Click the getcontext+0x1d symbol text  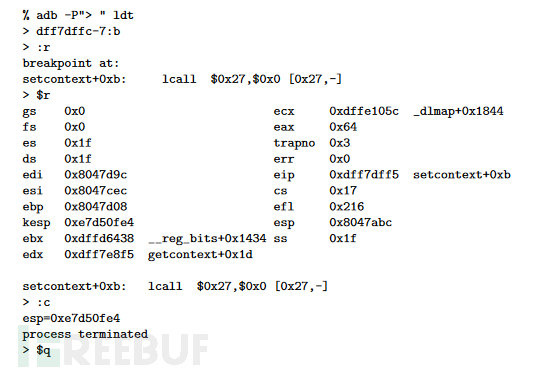(200, 254)
